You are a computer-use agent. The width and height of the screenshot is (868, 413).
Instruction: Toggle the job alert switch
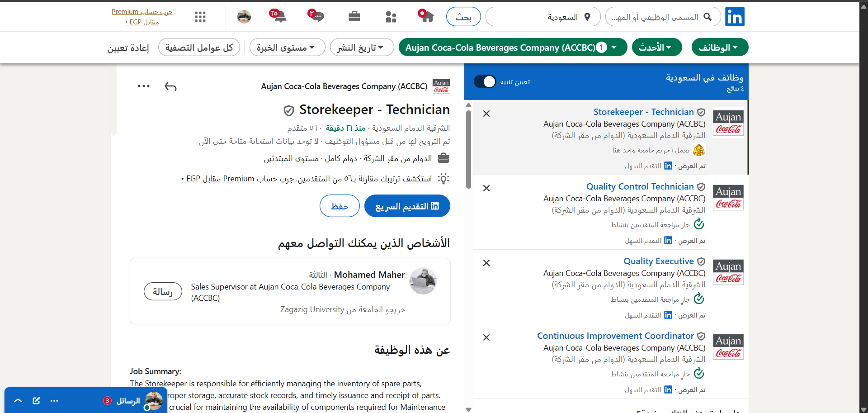[x=485, y=81]
